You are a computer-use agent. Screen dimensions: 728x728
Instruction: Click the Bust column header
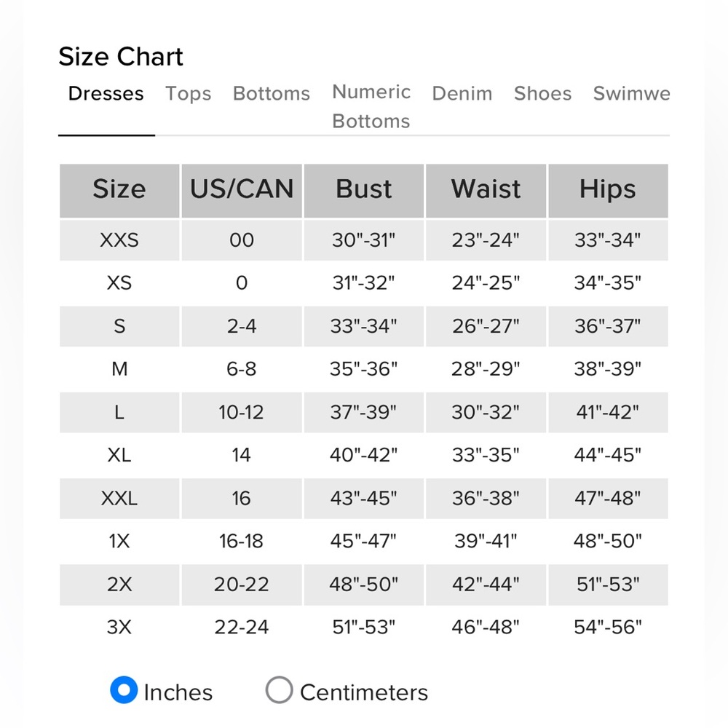[364, 189]
